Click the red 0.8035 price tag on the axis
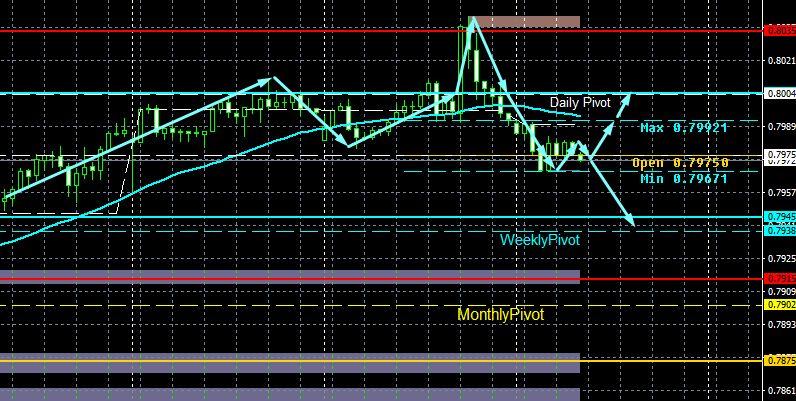 (x=780, y=31)
